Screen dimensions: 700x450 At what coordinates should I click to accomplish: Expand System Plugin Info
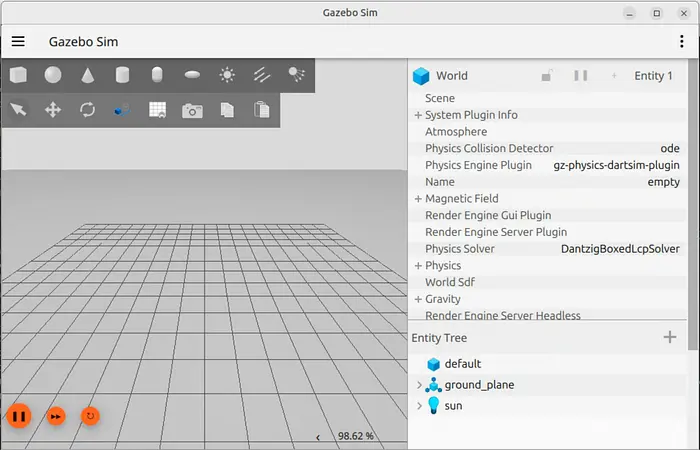(x=418, y=115)
